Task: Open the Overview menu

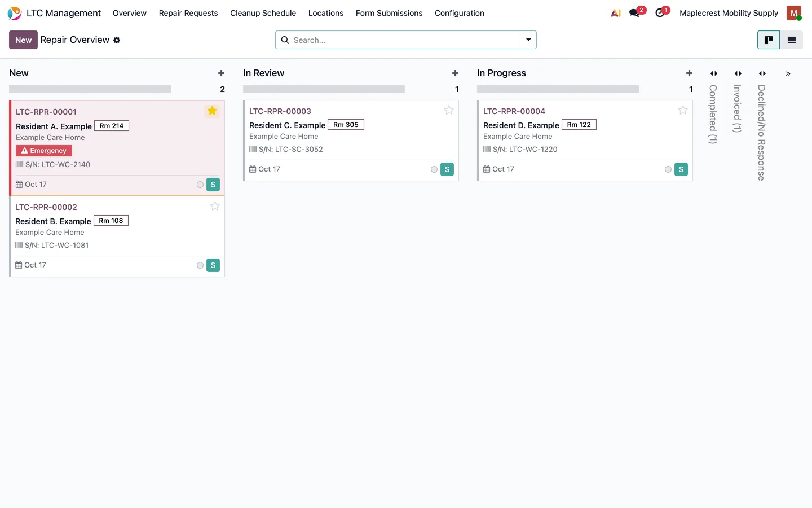Action: point(130,13)
